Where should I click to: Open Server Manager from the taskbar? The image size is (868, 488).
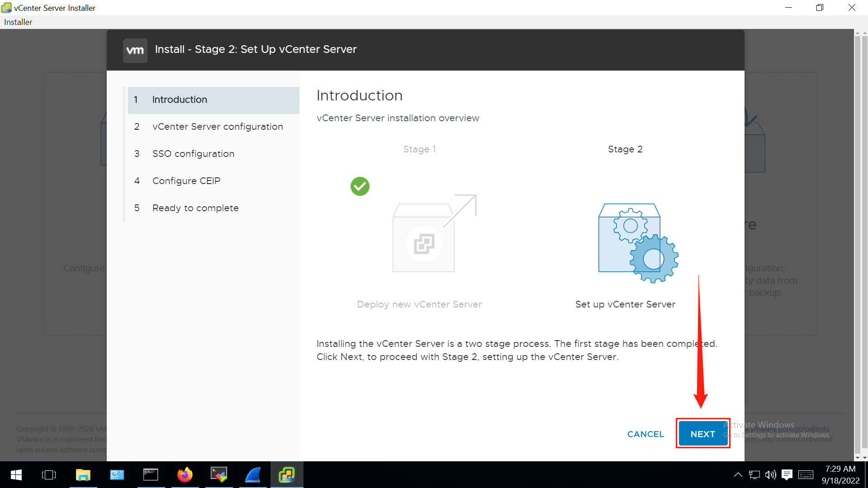click(117, 475)
